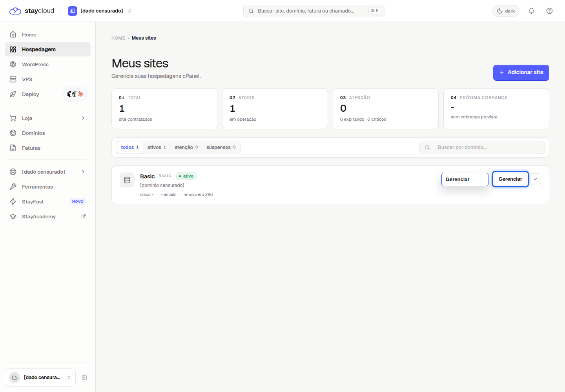Click the Próxima cobrança stat card
The width and height of the screenshot is (565, 392).
(x=496, y=109)
